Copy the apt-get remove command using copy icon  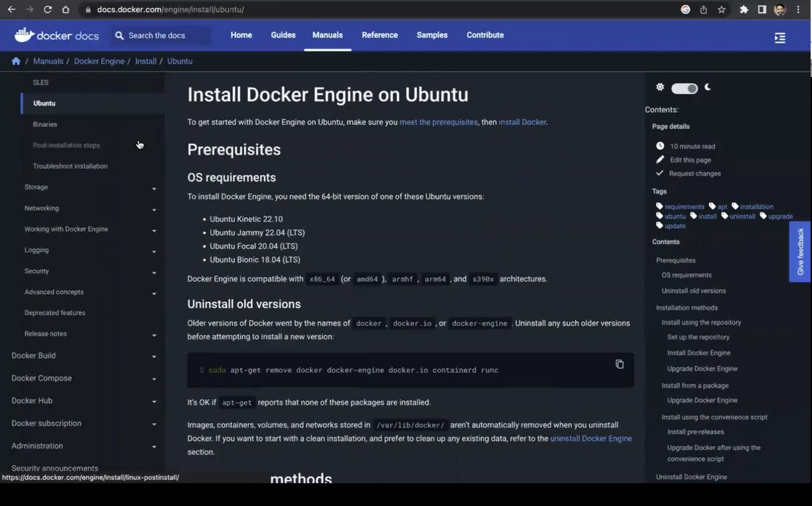619,364
